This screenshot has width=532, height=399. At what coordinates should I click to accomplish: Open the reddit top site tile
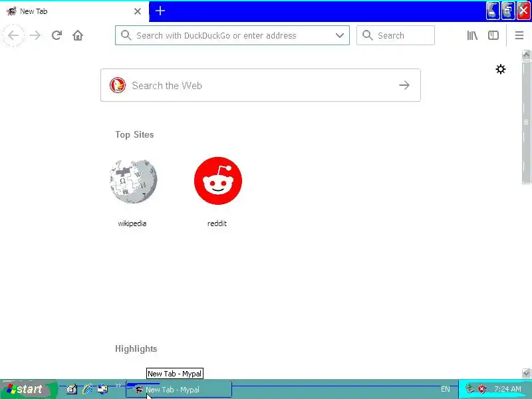[x=218, y=181]
